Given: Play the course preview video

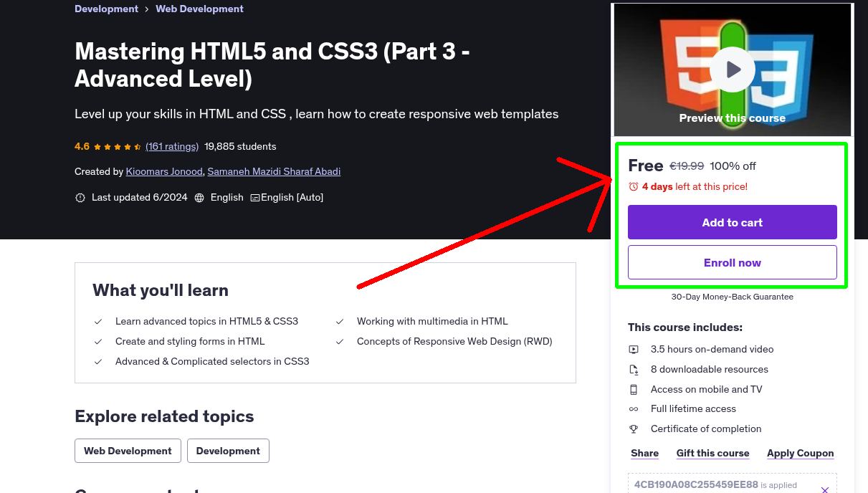Looking at the screenshot, I should coord(733,70).
